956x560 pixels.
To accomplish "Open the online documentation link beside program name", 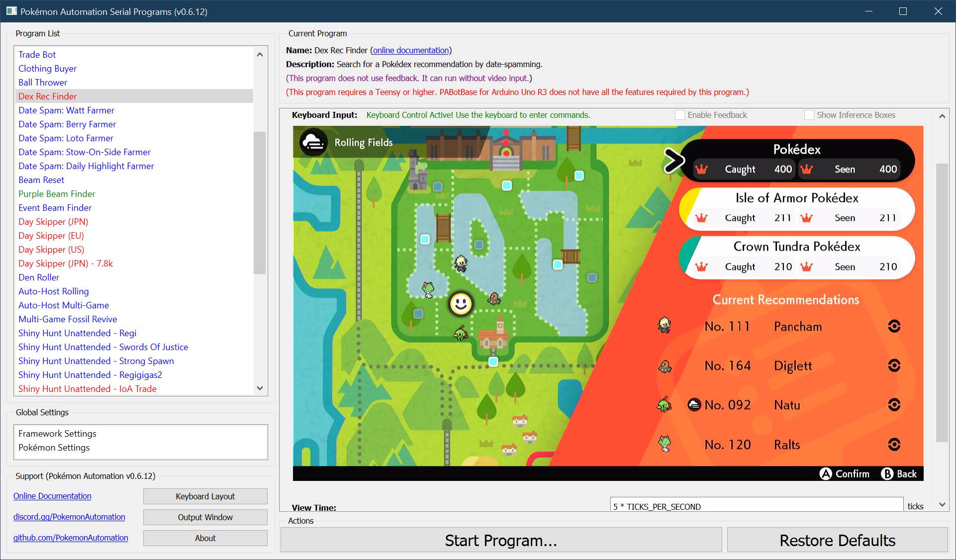I will [x=411, y=50].
